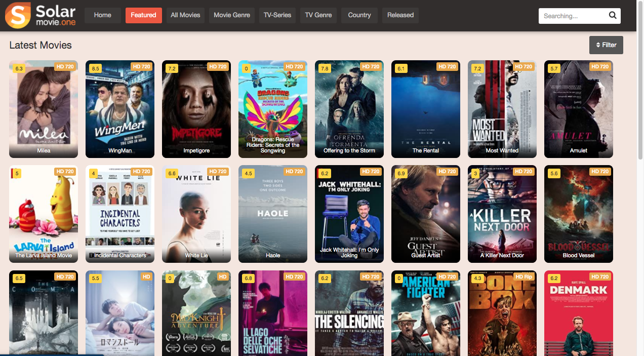This screenshot has width=644, height=356.
Task: Open the Bone Box movie poster
Action: 502,314
